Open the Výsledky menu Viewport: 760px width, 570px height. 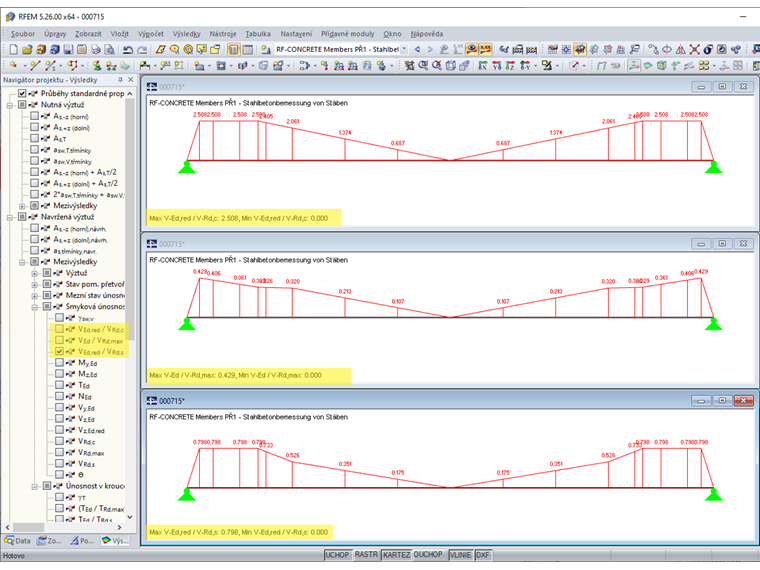click(x=186, y=33)
